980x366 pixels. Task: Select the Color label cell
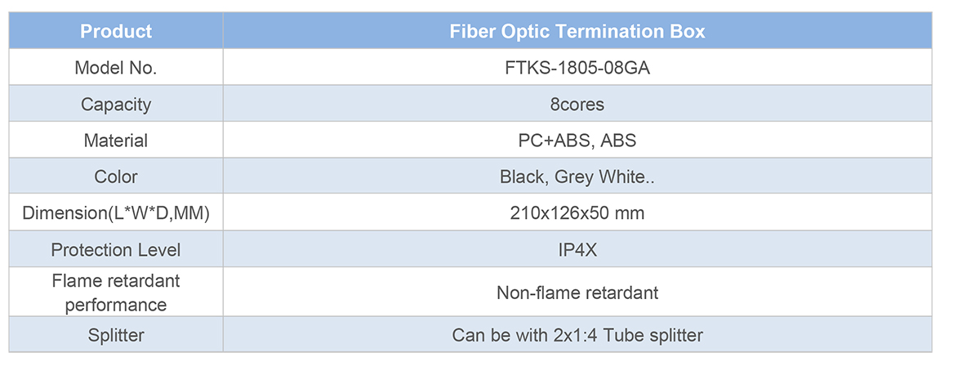coord(116,176)
